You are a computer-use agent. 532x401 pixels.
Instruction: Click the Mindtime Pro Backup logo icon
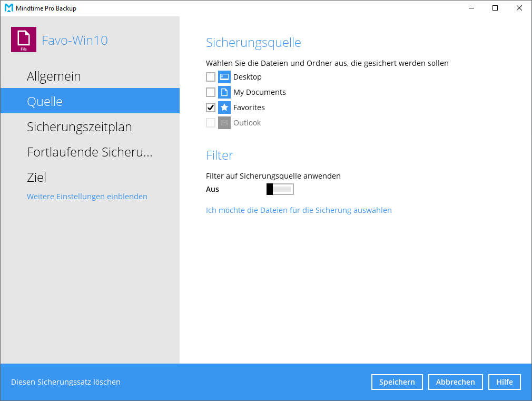(x=9, y=8)
